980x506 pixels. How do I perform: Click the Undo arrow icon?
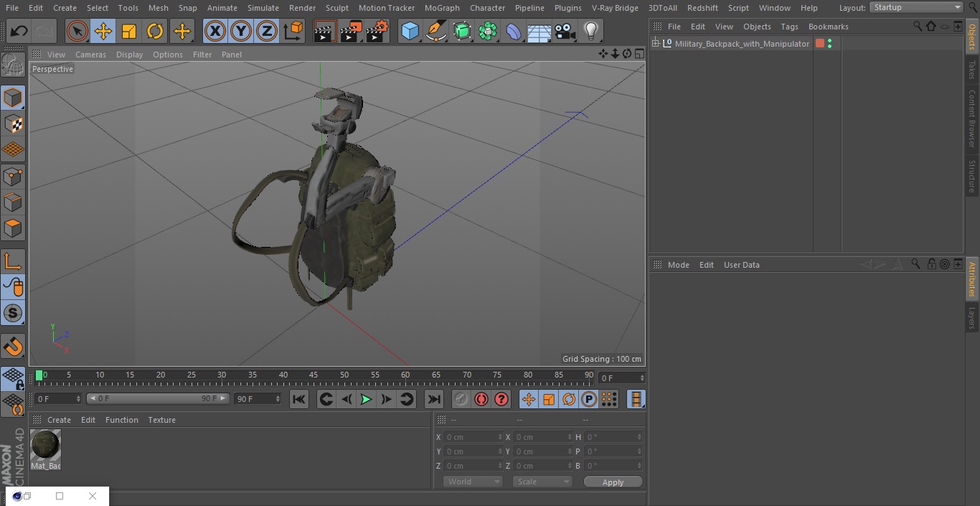click(x=19, y=31)
